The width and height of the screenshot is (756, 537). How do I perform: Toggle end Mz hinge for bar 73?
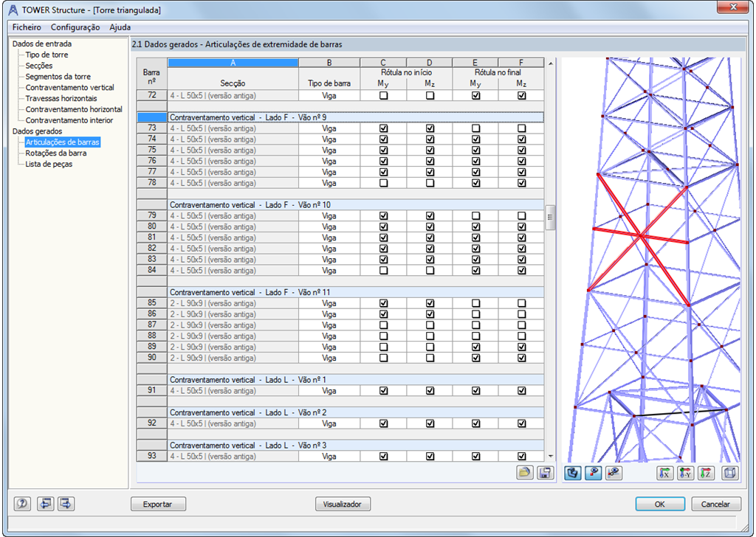click(521, 128)
